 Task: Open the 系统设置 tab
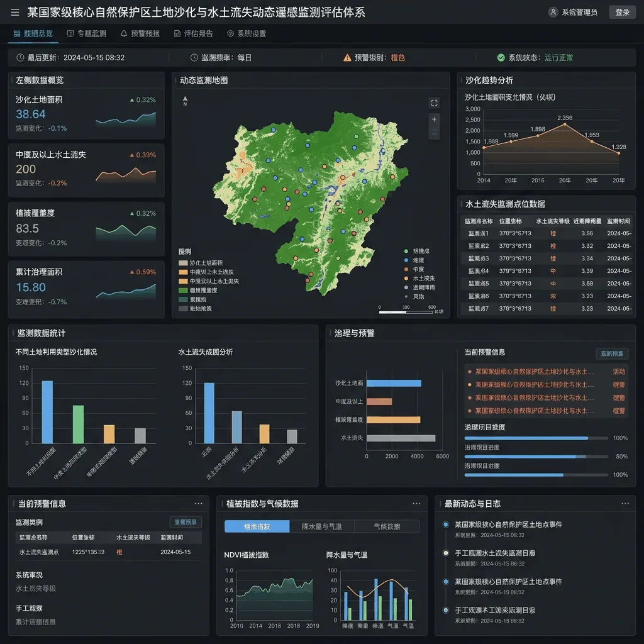pos(247,34)
